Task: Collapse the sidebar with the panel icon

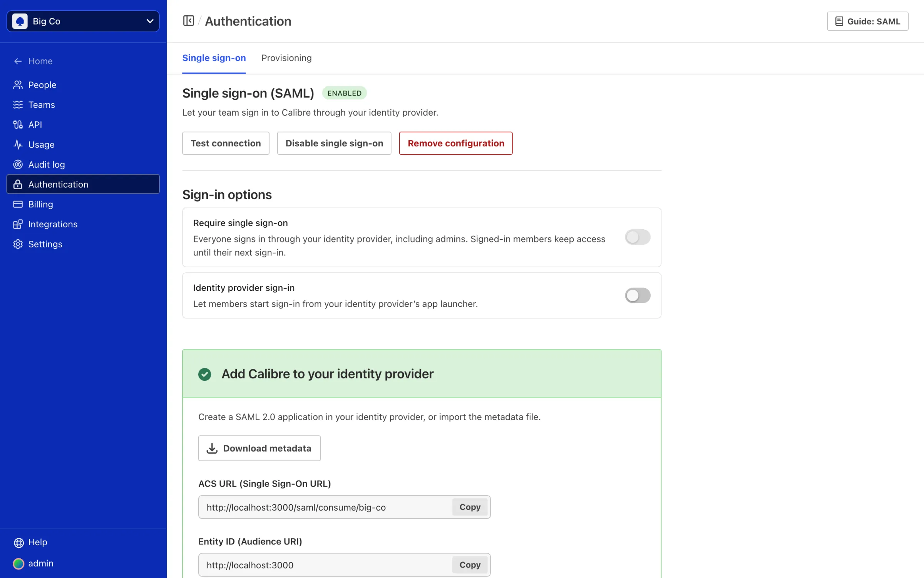Action: tap(188, 21)
